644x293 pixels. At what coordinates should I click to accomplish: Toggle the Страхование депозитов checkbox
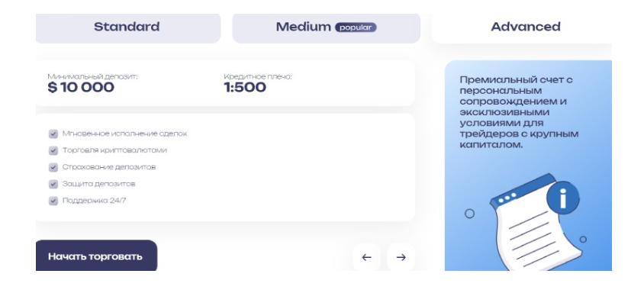click(53, 168)
